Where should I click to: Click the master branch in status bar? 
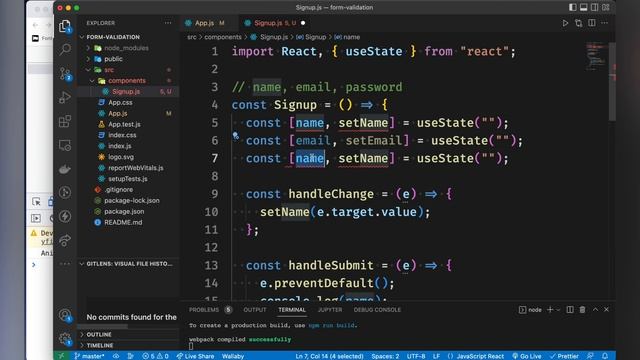[89, 356]
